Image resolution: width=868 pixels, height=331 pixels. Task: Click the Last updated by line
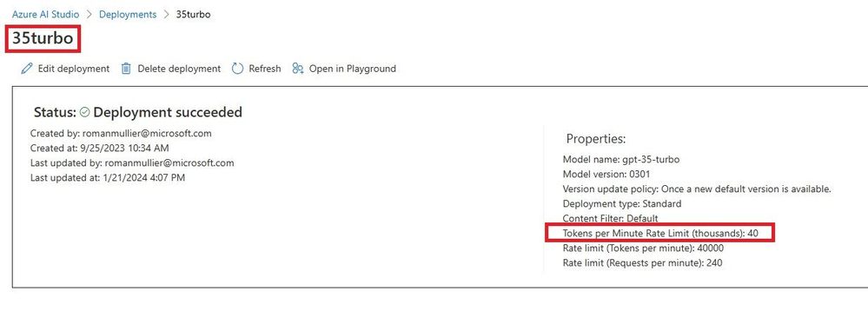[132, 163]
